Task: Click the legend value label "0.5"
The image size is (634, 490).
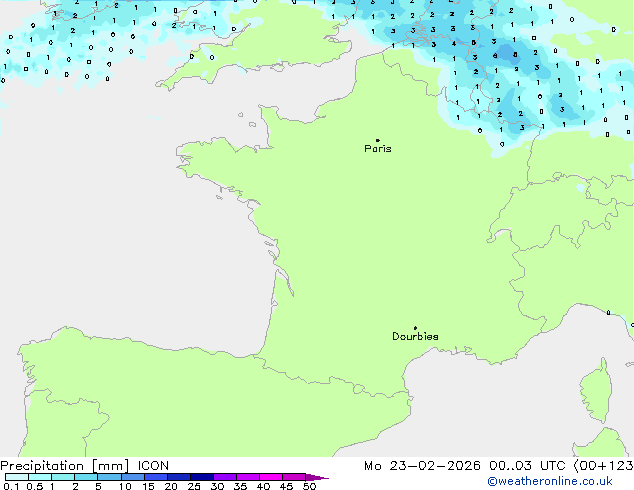Action: [x=35, y=486]
